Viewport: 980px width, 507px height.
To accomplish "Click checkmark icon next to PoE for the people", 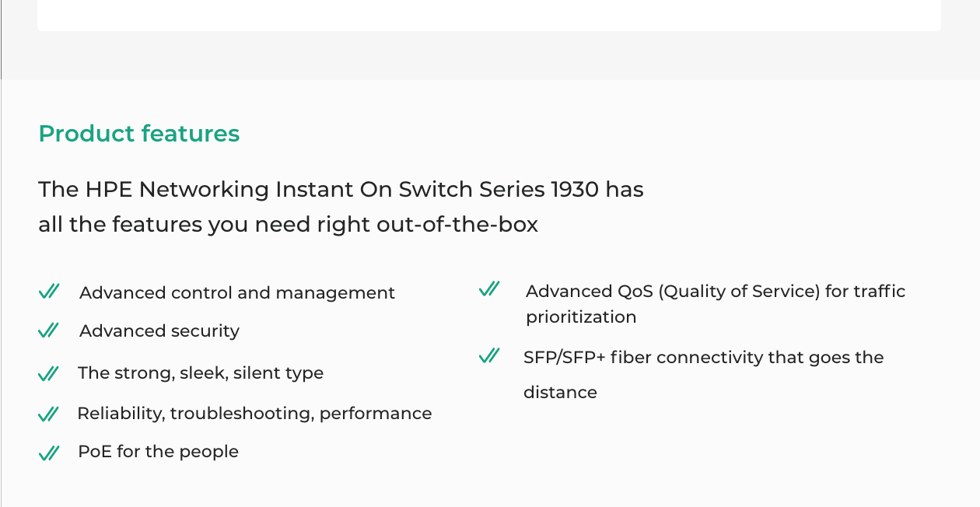I will 49,453.
